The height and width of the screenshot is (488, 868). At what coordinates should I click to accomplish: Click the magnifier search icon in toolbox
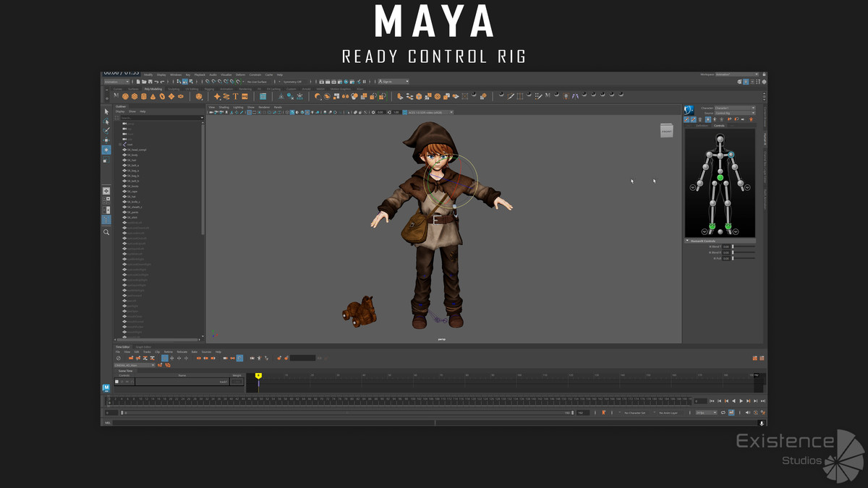pos(106,232)
